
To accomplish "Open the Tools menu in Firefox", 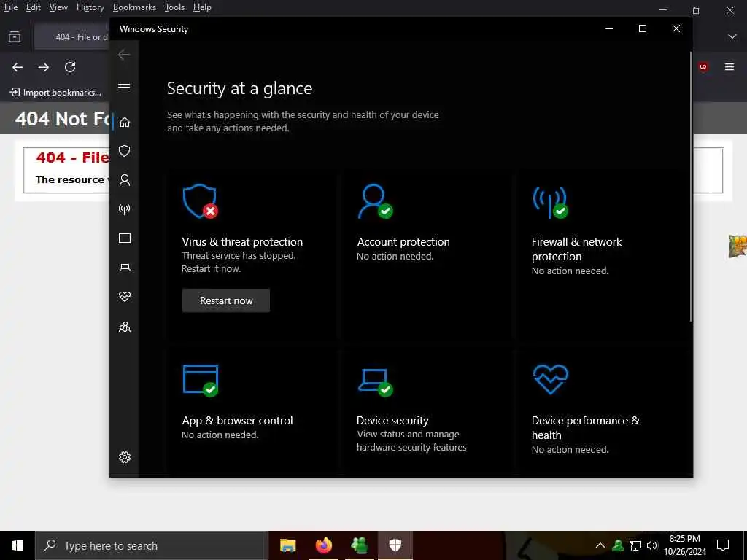I will point(174,7).
